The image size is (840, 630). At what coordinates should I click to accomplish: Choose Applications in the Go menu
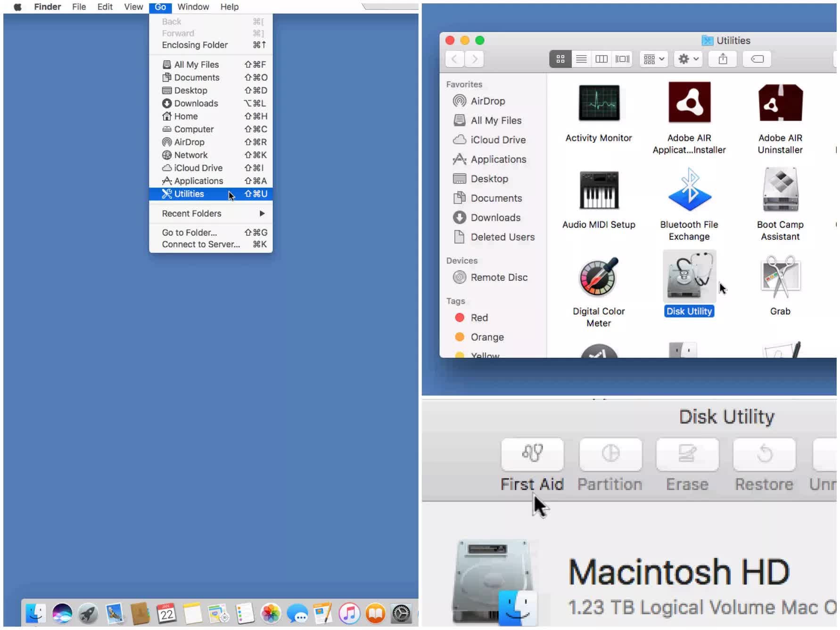(211, 181)
